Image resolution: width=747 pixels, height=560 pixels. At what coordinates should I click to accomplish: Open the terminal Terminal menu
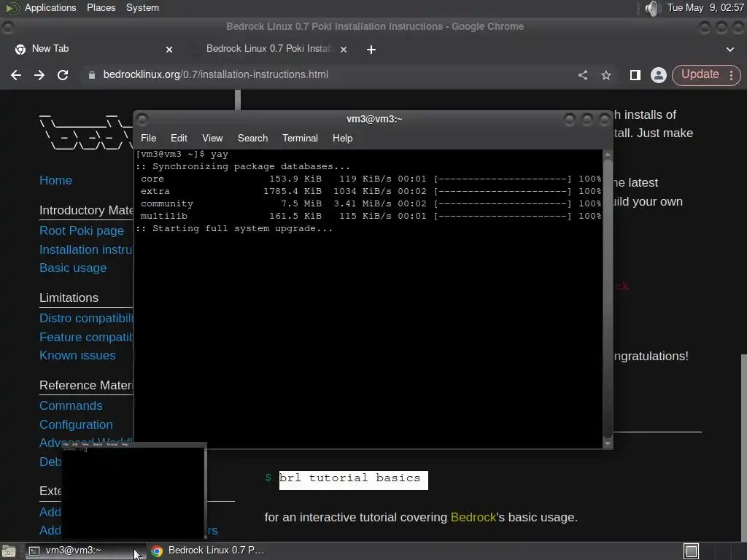click(x=300, y=138)
